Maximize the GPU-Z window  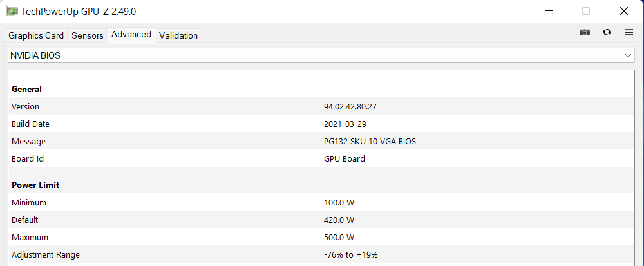pos(586,11)
